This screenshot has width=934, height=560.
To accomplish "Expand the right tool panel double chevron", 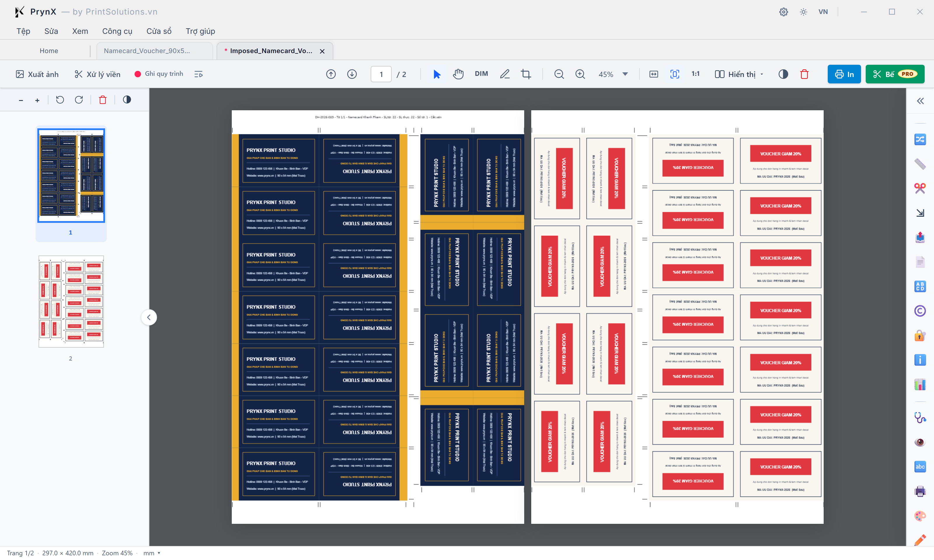I will pyautogui.click(x=920, y=101).
